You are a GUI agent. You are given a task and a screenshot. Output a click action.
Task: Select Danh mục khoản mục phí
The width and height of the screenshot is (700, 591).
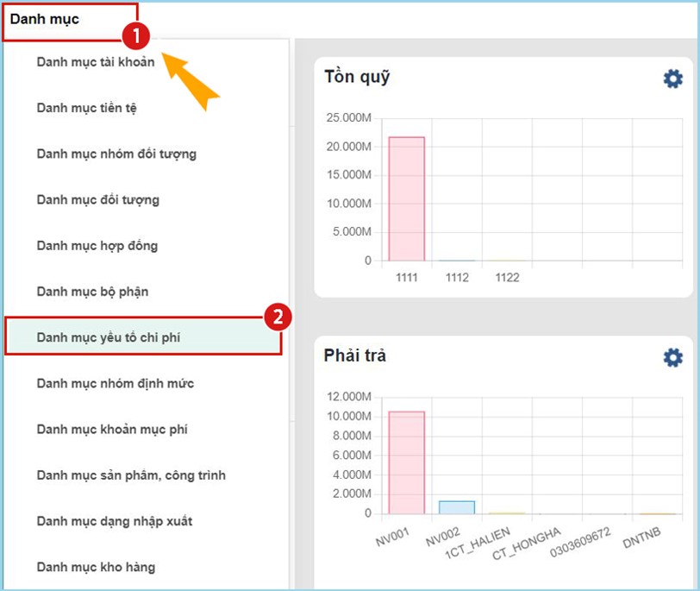(112, 429)
